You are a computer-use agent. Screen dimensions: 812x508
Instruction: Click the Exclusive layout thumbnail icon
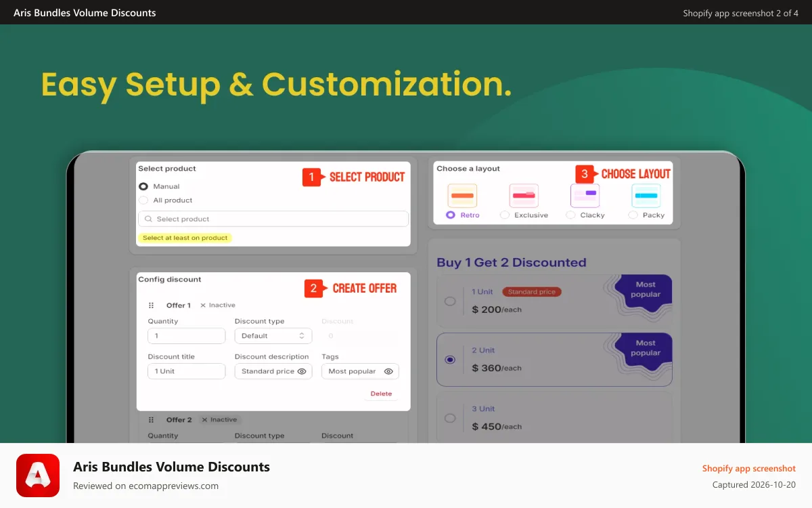click(x=524, y=196)
